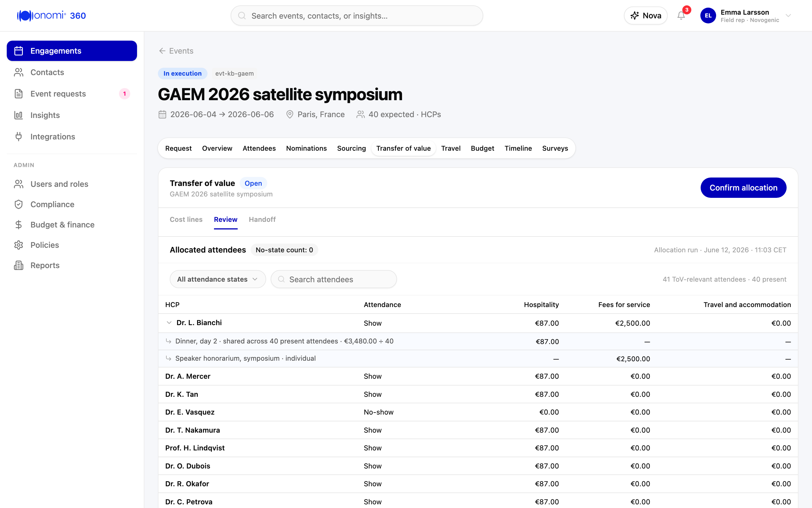Click the back arrow icon beside Events
The image size is (812, 508).
(x=162, y=51)
